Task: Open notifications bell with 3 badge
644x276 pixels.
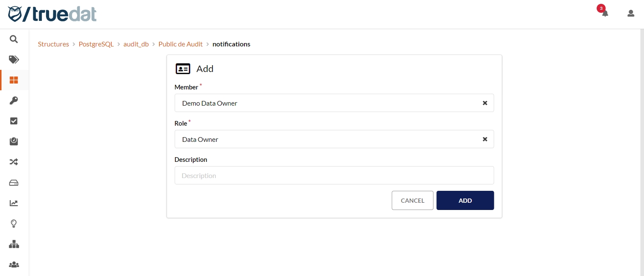Action: (605, 13)
